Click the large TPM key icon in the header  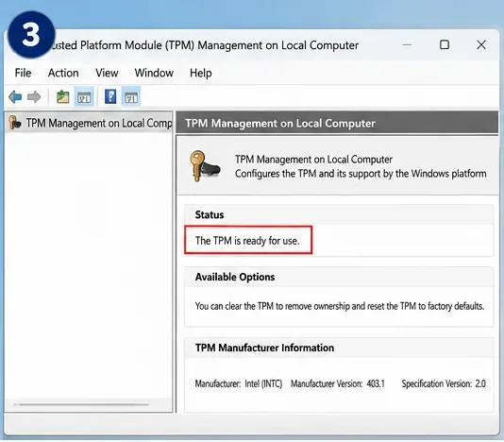205,166
